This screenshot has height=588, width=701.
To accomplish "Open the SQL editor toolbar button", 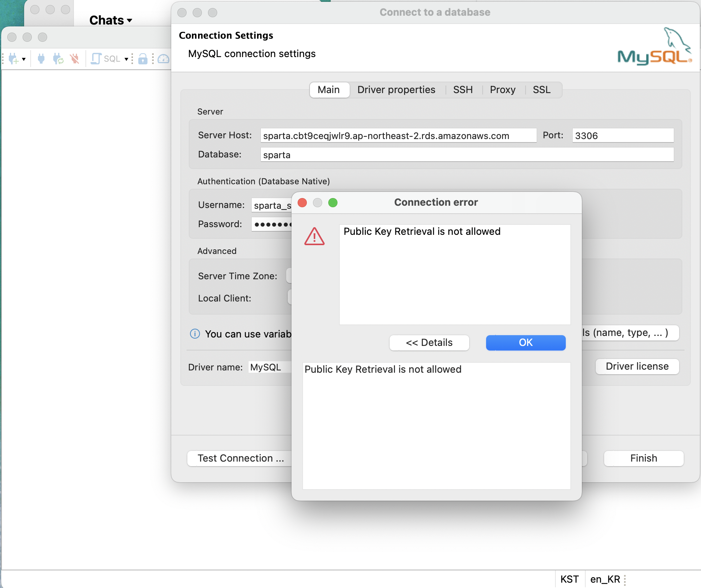I will (106, 59).
